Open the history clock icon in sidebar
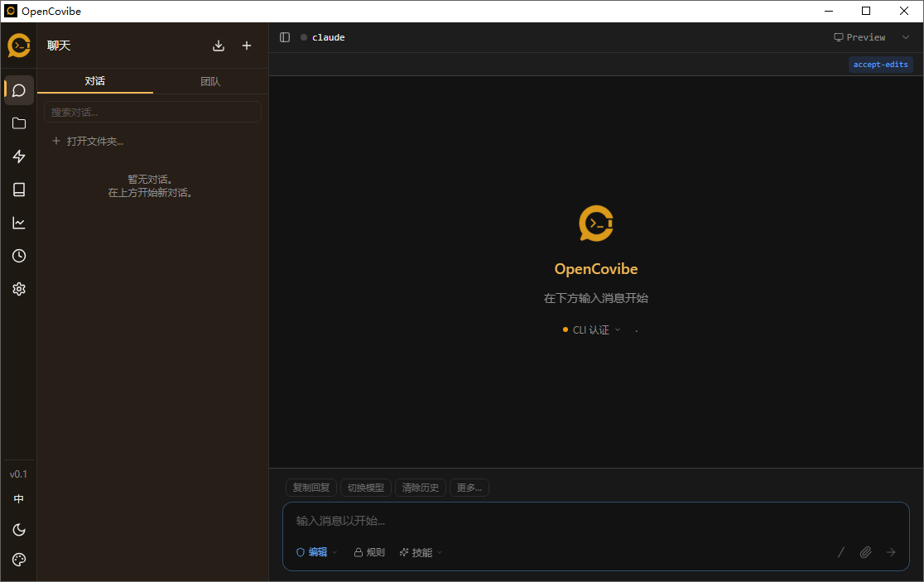The width and height of the screenshot is (924, 582). click(18, 256)
